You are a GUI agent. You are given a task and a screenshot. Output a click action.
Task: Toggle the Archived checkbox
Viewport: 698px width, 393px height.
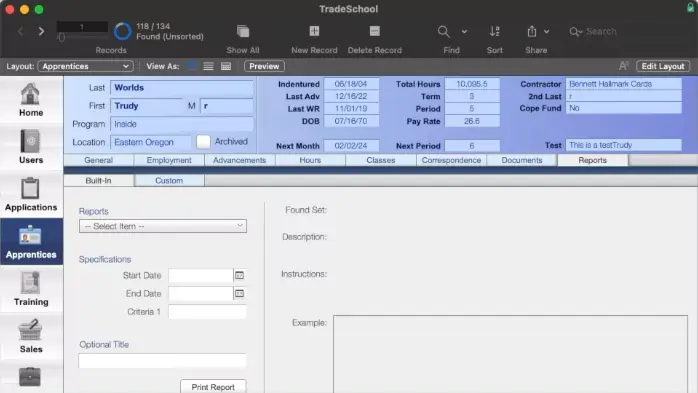(203, 142)
